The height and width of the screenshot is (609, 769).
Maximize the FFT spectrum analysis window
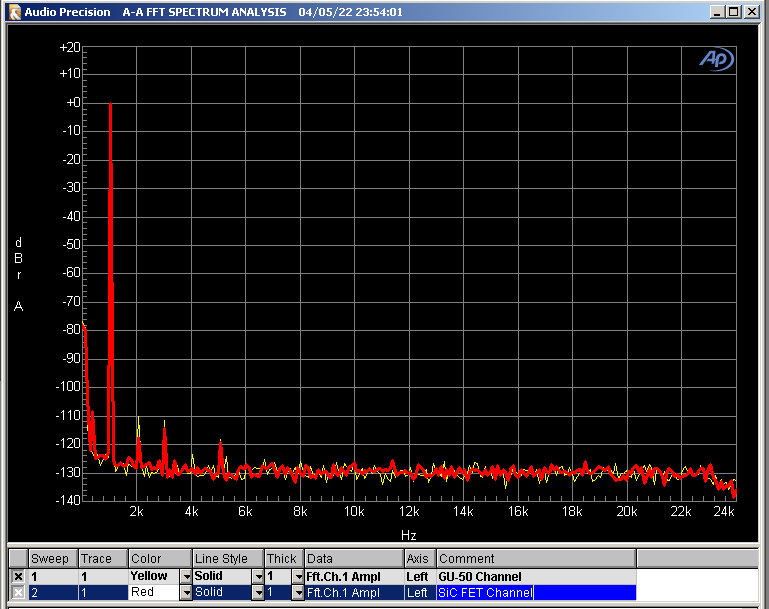click(733, 12)
